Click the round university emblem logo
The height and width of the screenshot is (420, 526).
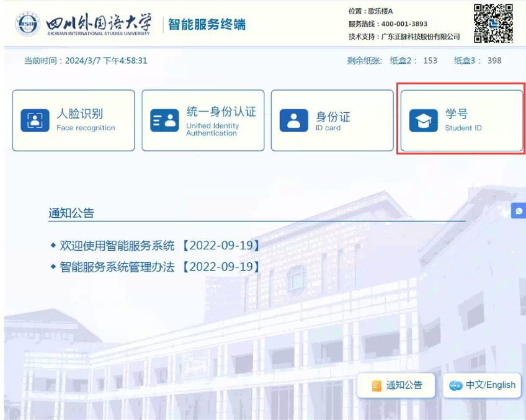coord(27,24)
